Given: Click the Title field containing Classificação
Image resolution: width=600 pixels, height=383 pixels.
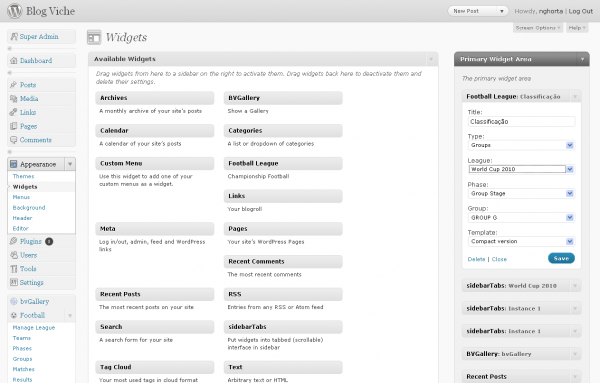Looking at the screenshot, I should [521, 122].
